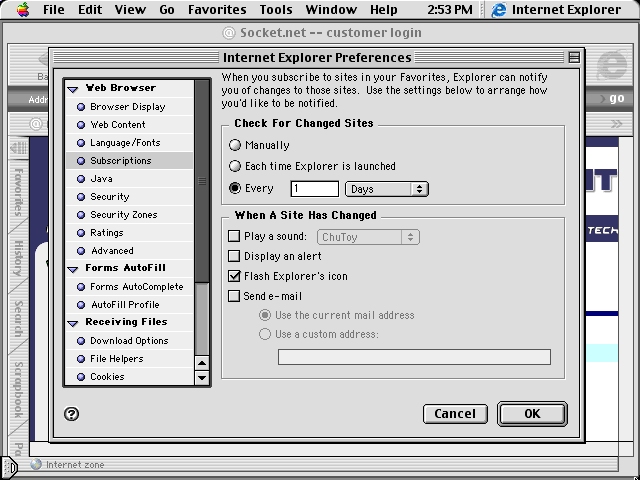Click the Every interval number field
Screen dimensions: 640x480
[315, 189]
